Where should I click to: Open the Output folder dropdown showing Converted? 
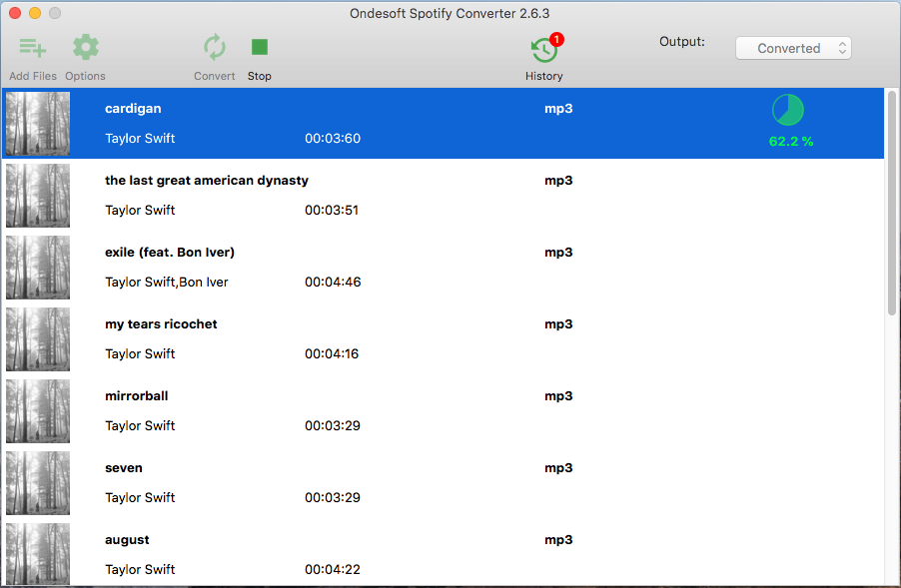pos(793,48)
